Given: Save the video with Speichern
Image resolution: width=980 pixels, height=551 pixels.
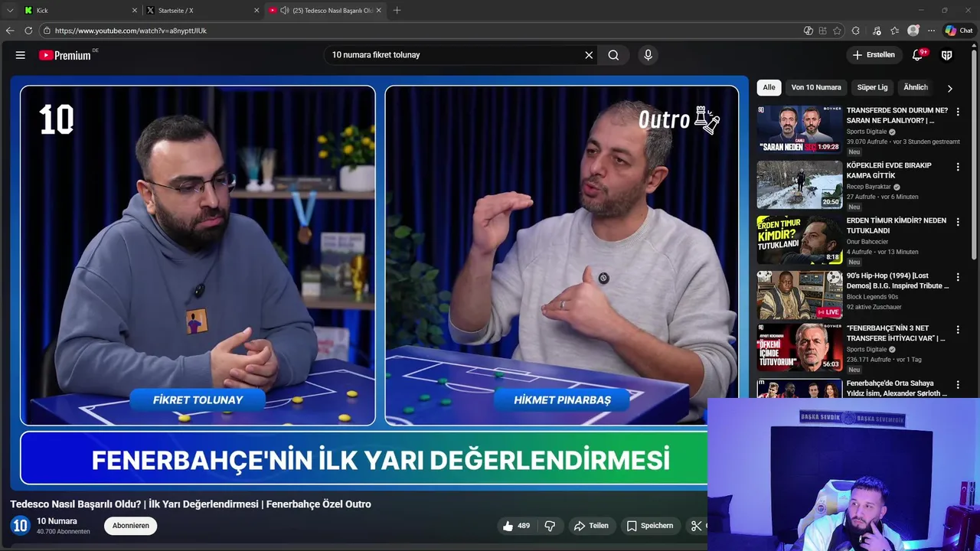Looking at the screenshot, I should [x=650, y=526].
